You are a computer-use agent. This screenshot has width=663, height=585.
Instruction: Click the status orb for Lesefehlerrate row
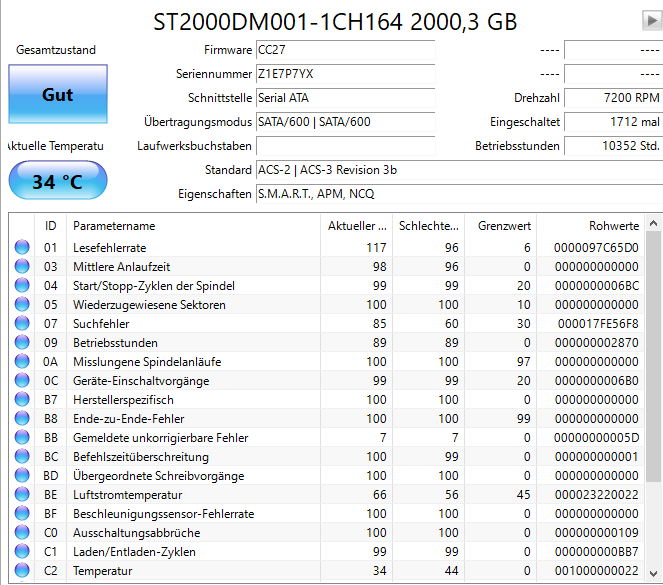click(x=22, y=247)
